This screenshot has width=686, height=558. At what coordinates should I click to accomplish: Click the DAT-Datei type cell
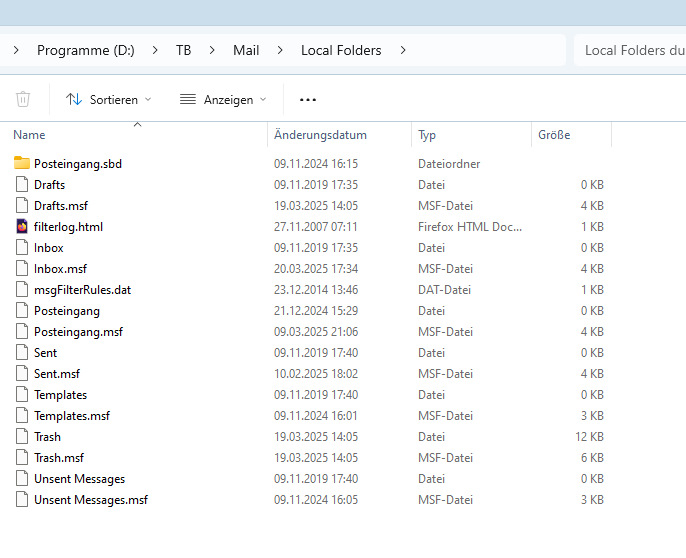tap(444, 290)
